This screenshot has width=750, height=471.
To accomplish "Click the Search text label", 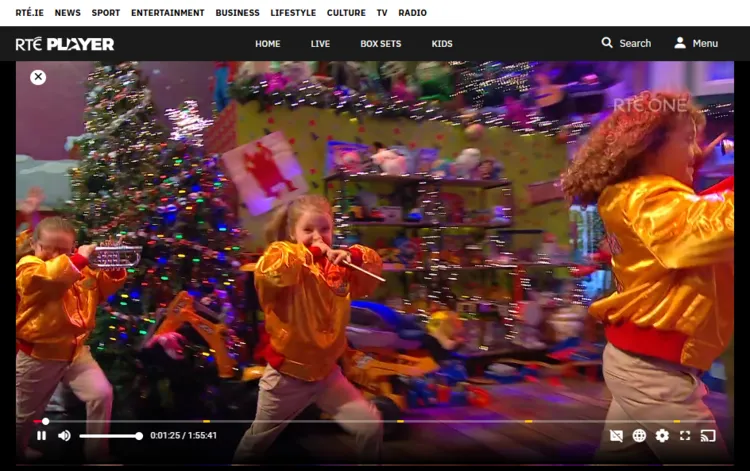I will [x=635, y=43].
